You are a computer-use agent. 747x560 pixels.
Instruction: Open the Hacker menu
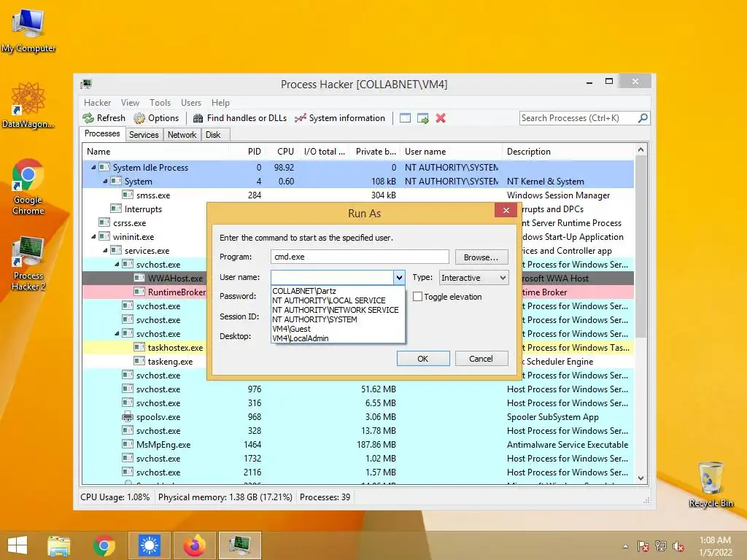pos(97,103)
